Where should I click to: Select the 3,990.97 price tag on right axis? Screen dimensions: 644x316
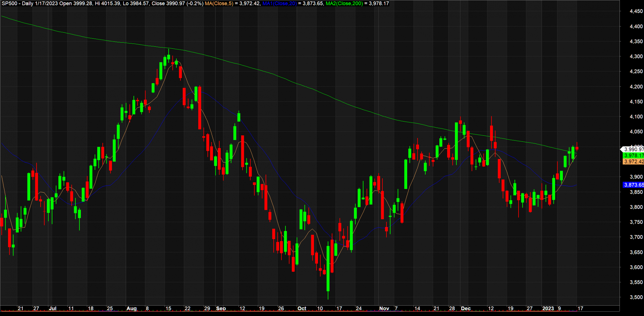(633, 149)
